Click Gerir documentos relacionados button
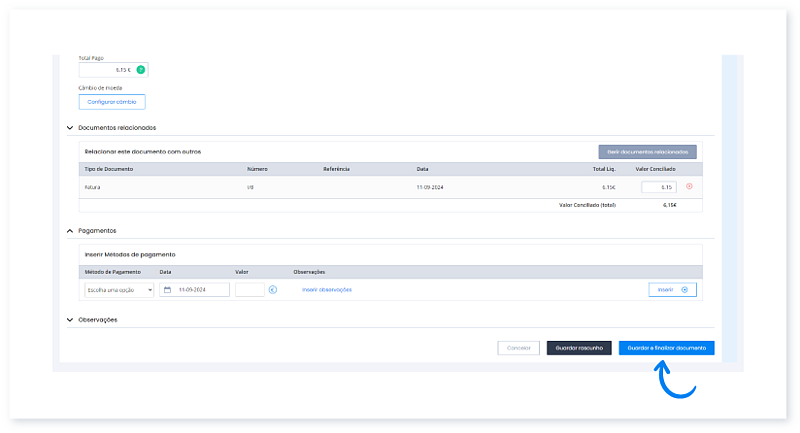Viewport: 800px width, 433px height. [x=647, y=152]
